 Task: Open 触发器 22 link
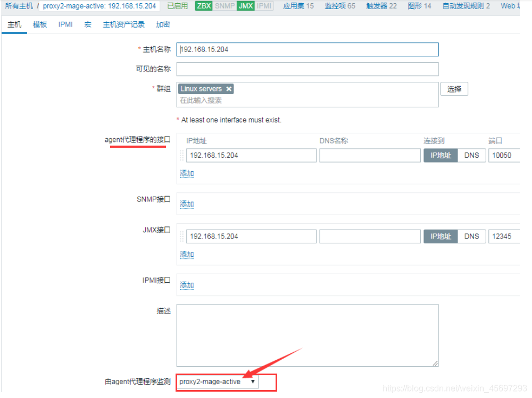coord(381,6)
